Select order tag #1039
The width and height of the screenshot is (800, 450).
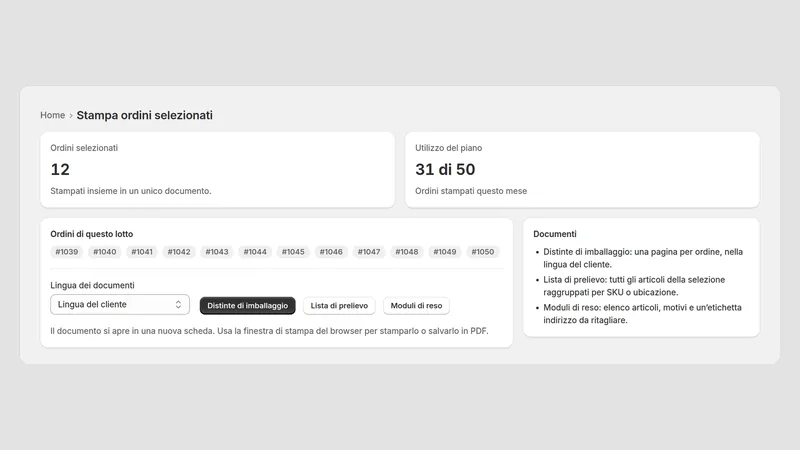67,252
